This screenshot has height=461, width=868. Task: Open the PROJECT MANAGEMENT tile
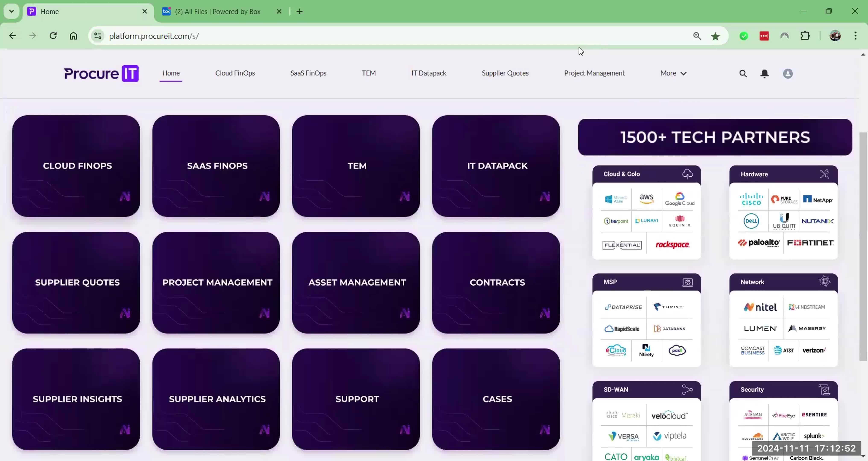tap(216, 282)
